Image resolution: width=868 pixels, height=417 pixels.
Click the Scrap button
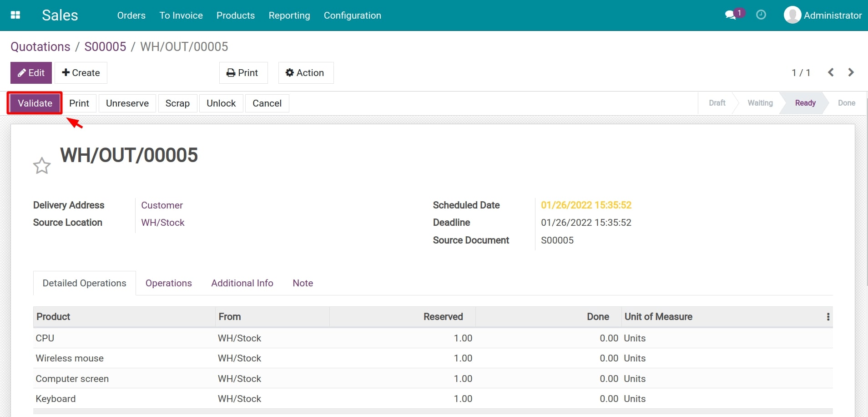pyautogui.click(x=177, y=103)
